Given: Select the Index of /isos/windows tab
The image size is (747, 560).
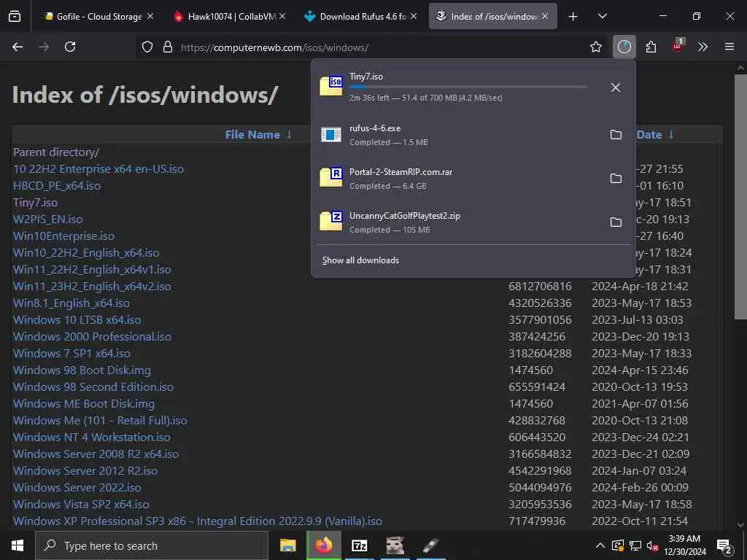Looking at the screenshot, I should (x=493, y=16).
